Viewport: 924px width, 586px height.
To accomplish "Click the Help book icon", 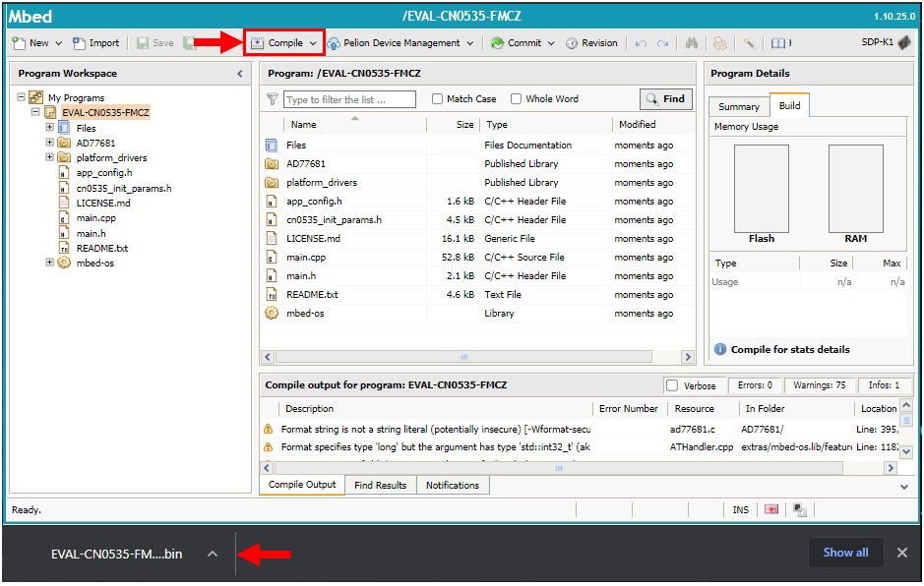I will point(778,43).
